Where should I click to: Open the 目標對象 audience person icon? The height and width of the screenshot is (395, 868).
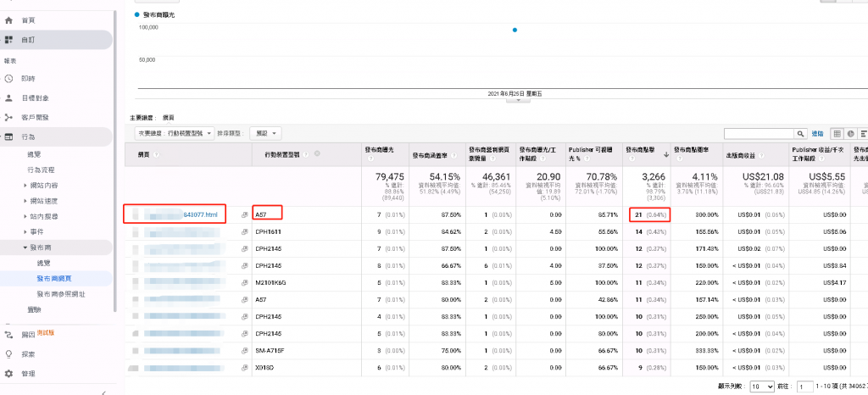coord(8,98)
